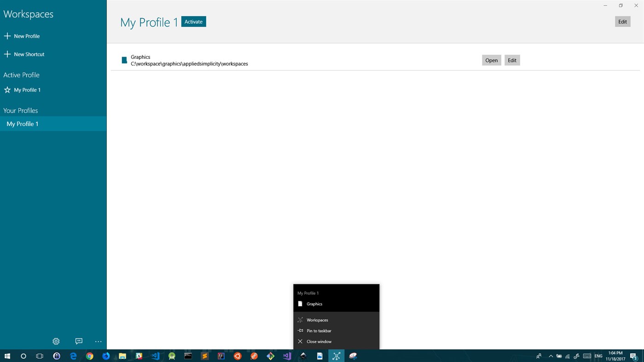644x362 pixels.
Task: Open the ellipsis more options menu
Action: coord(98,341)
